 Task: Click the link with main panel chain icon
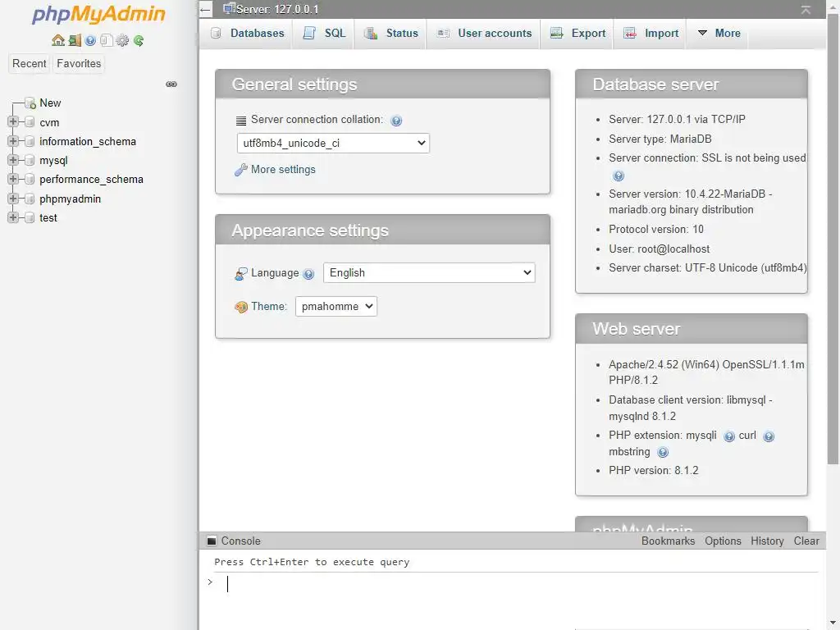click(x=171, y=84)
